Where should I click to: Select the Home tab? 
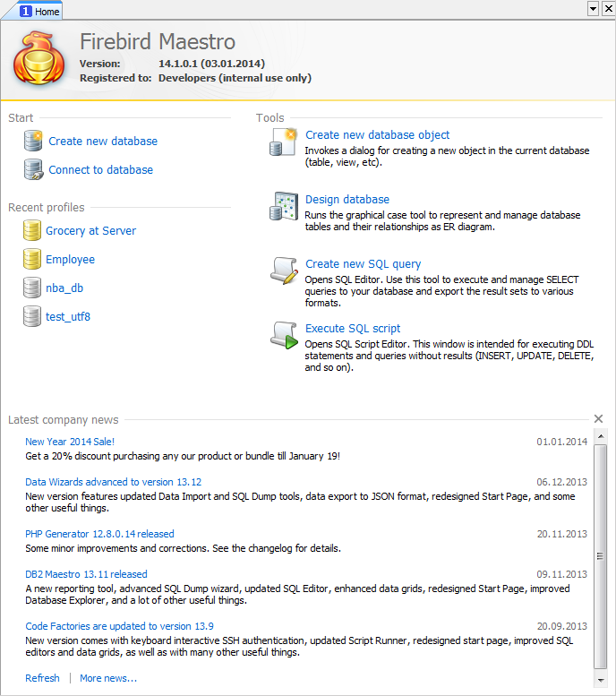[x=39, y=11]
